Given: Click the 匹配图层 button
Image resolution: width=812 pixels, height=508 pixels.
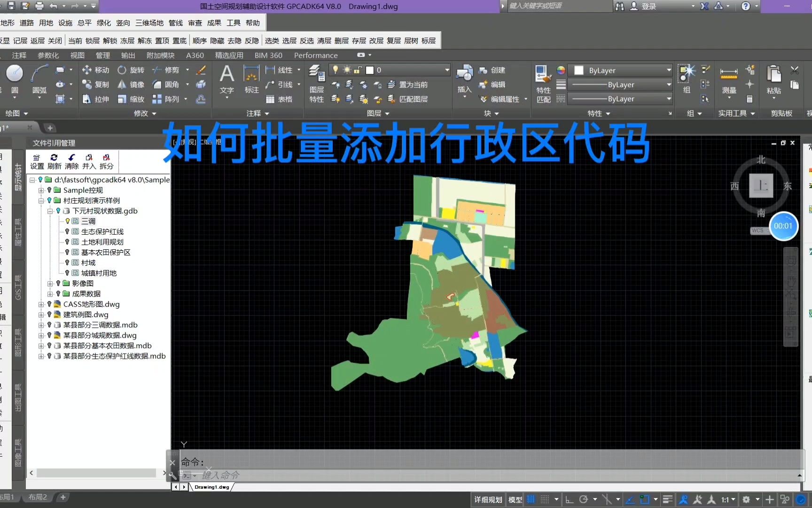Looking at the screenshot, I should [x=408, y=99].
